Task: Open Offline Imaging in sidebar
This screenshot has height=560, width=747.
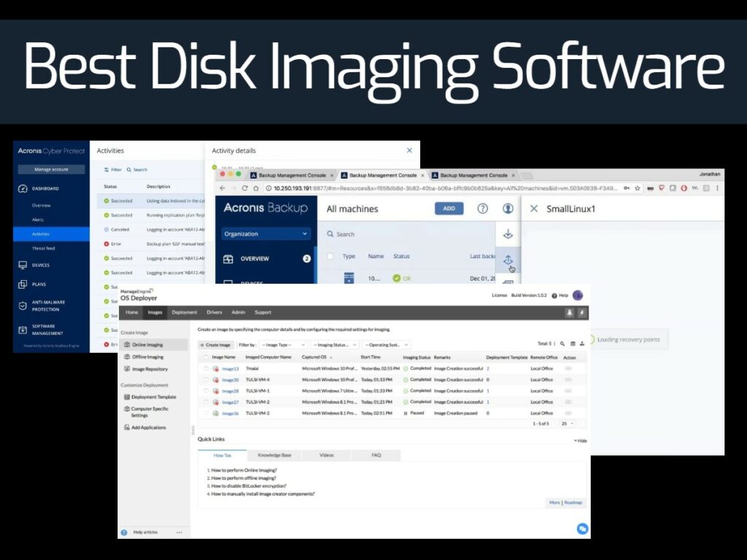Action: (144, 357)
